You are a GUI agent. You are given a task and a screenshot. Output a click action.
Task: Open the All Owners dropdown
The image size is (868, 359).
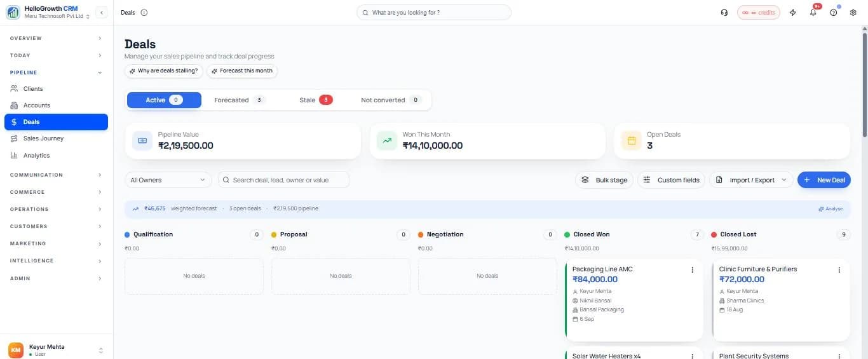pyautogui.click(x=168, y=180)
